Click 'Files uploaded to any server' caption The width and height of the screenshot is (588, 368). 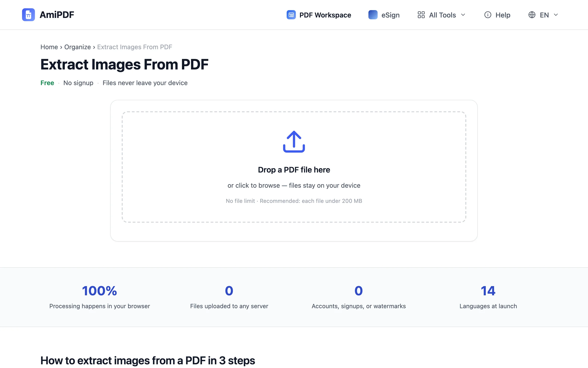229,306
